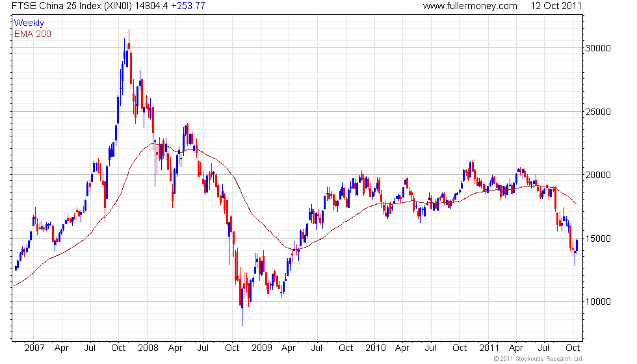The image size is (637, 364).
Task: Click the Oct label of year 2008
Action: coord(232,348)
